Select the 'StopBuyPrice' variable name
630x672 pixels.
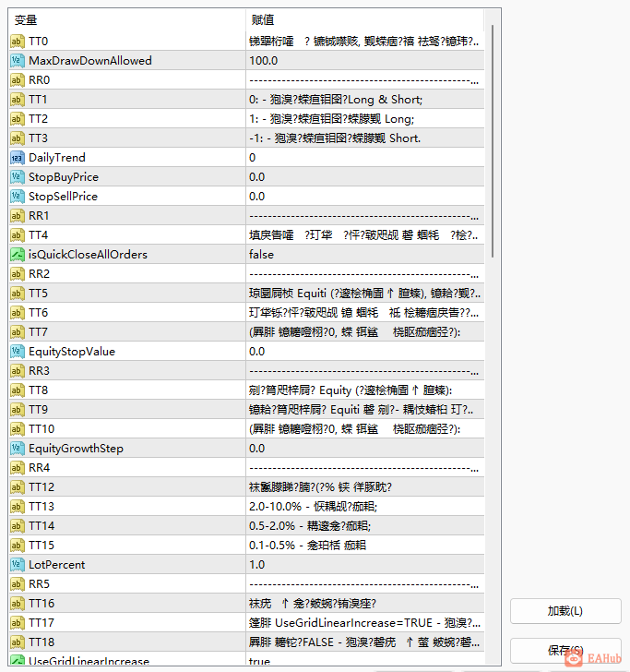(64, 177)
